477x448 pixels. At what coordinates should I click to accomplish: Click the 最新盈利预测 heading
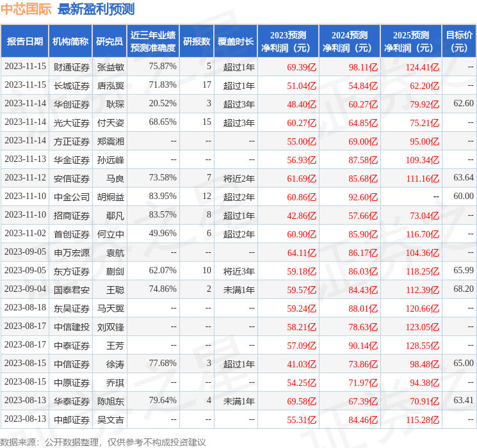96,9
